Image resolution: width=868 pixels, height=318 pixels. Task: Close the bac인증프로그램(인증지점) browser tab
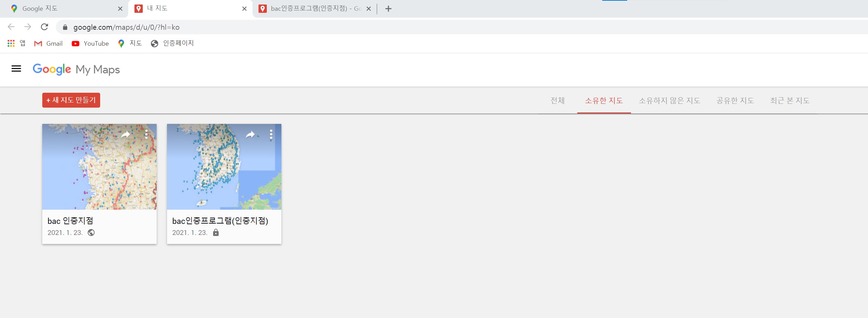point(369,9)
